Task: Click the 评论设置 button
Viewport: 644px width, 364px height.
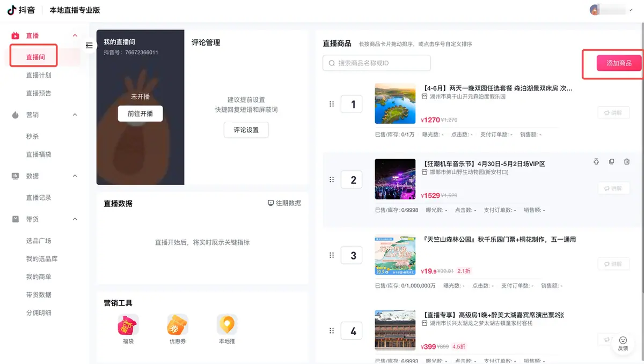Action: pyautogui.click(x=246, y=130)
